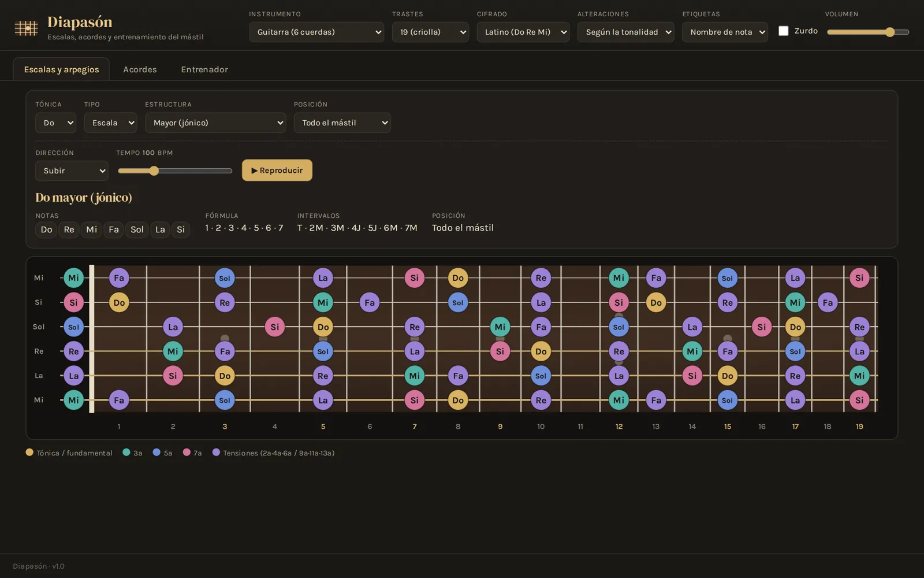Click the Si note chip in Notas
Screen dimensions: 924x578
coord(181,229)
